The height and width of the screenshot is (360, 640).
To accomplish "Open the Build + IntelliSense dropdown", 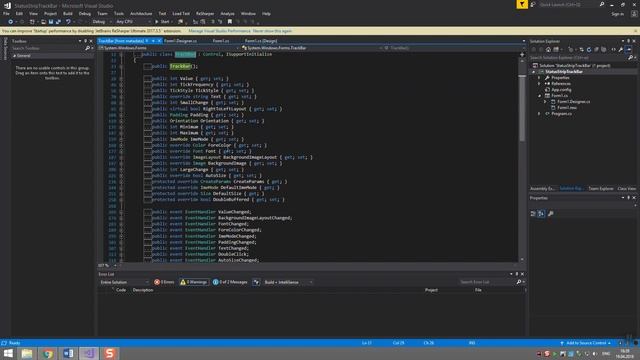I will [x=288, y=282].
